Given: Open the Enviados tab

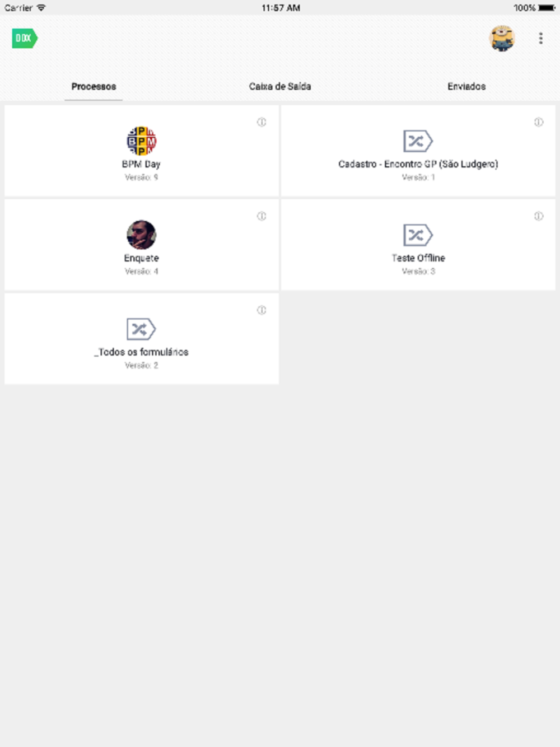Looking at the screenshot, I should click(466, 86).
